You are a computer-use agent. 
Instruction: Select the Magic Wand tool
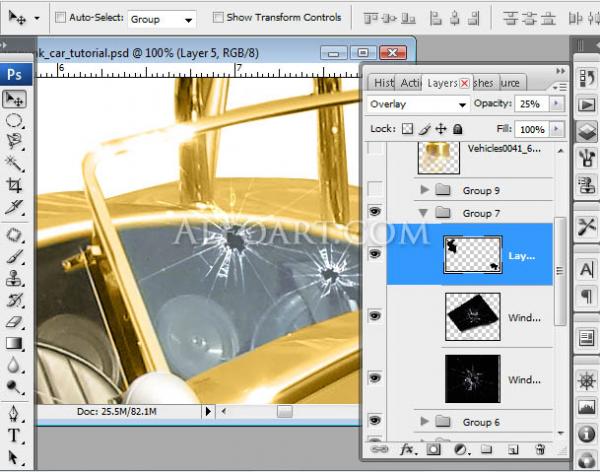click(x=15, y=163)
